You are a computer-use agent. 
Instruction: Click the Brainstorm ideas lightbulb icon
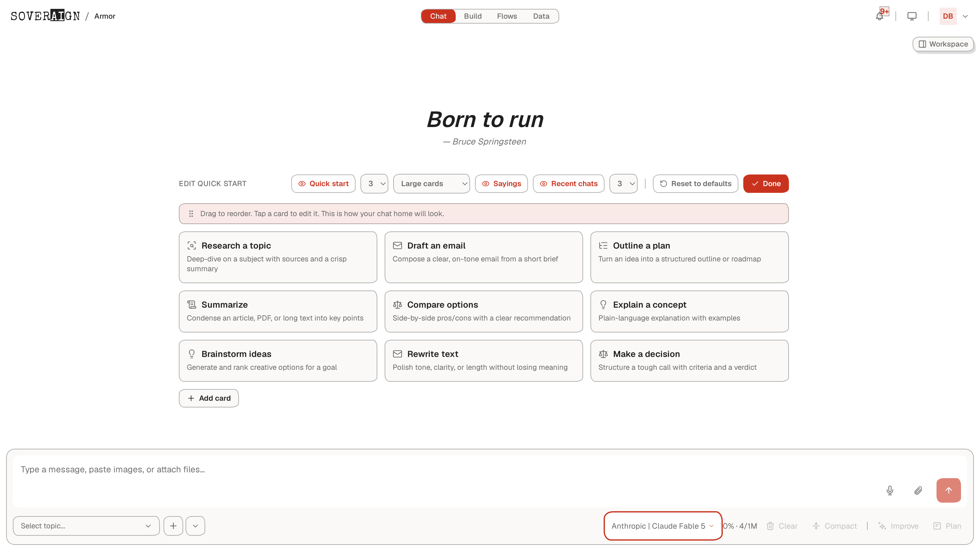[x=192, y=354]
